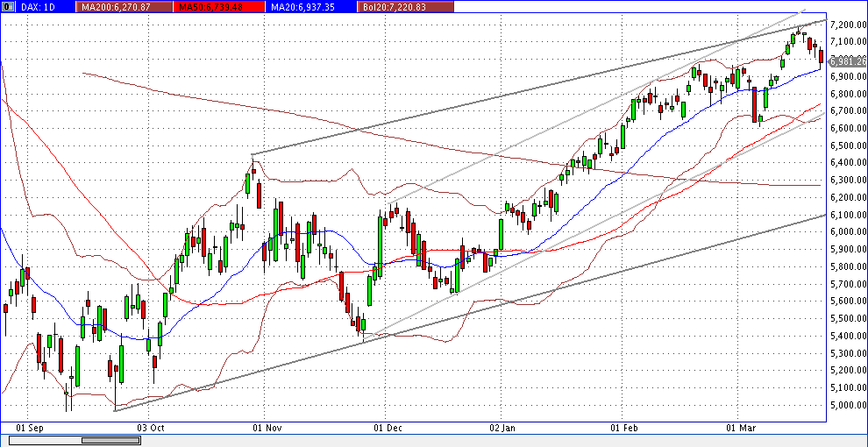Click the 6,500.00 price axis label
Screen dimensions: 868x447
coord(848,145)
